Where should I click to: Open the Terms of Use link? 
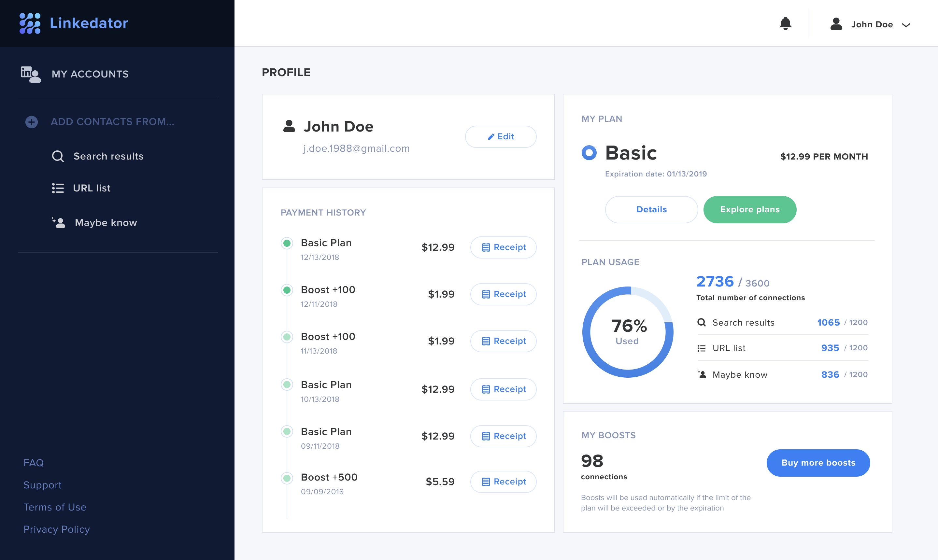[x=55, y=507]
